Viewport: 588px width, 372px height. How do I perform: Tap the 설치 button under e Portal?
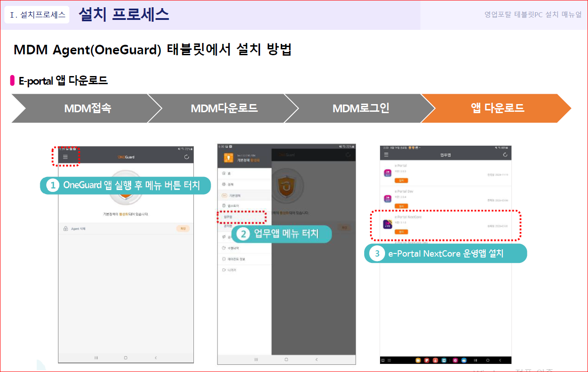401,180
